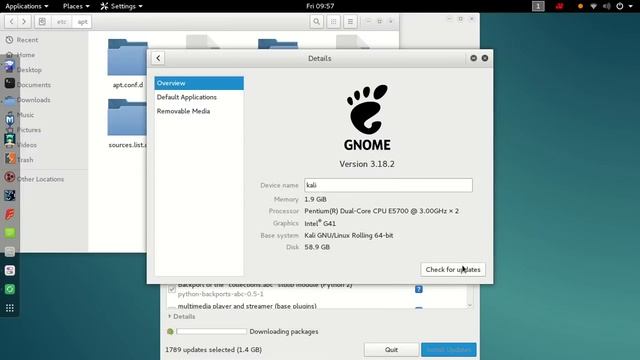Viewport: 640px width, 360px height.
Task: Open green circular update icon in dock
Action: tap(10, 289)
